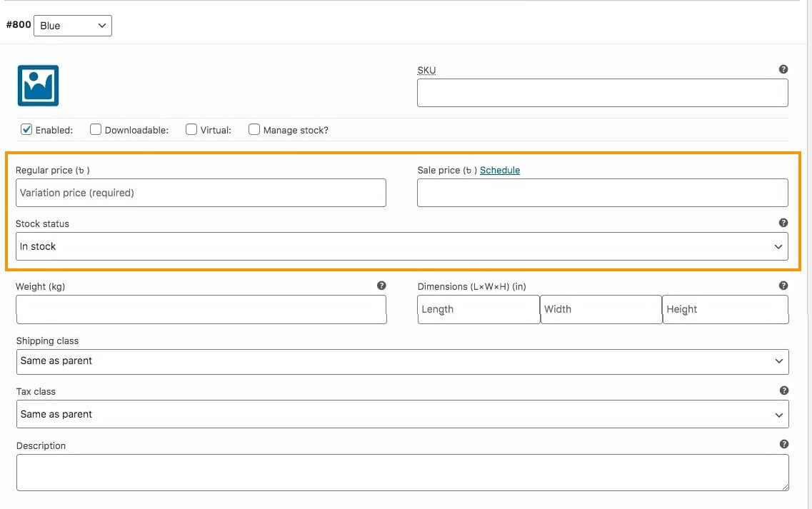Expand the Stock status dropdown
Viewport: 812px width, 509px height.
(x=401, y=246)
